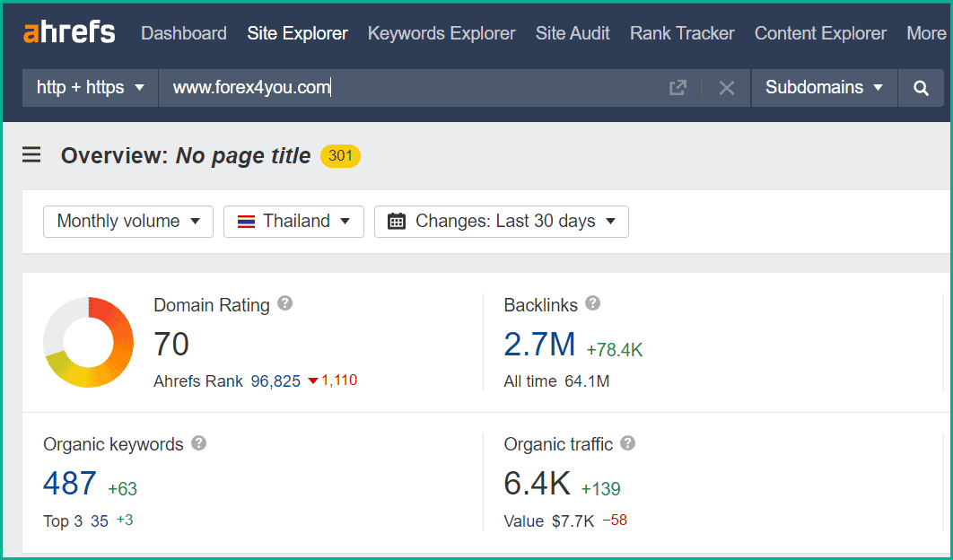
Task: Open the Subdomains mode dropdown
Action: (824, 88)
